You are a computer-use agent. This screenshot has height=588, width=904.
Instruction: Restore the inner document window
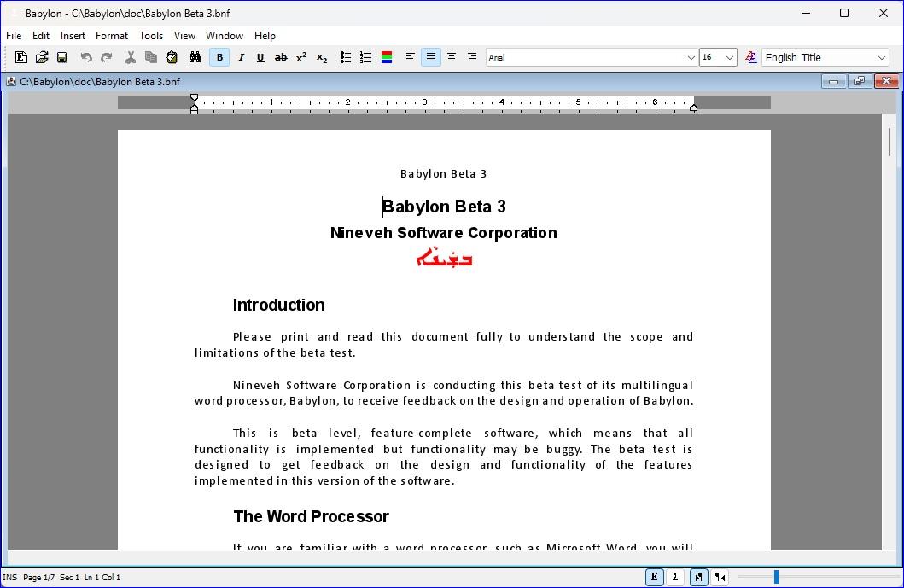click(x=860, y=81)
